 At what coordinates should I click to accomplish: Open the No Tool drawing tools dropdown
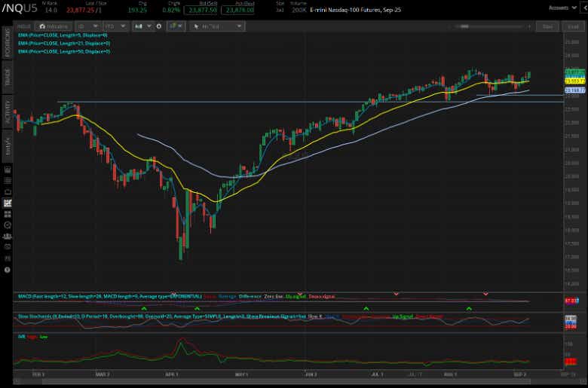(x=218, y=26)
